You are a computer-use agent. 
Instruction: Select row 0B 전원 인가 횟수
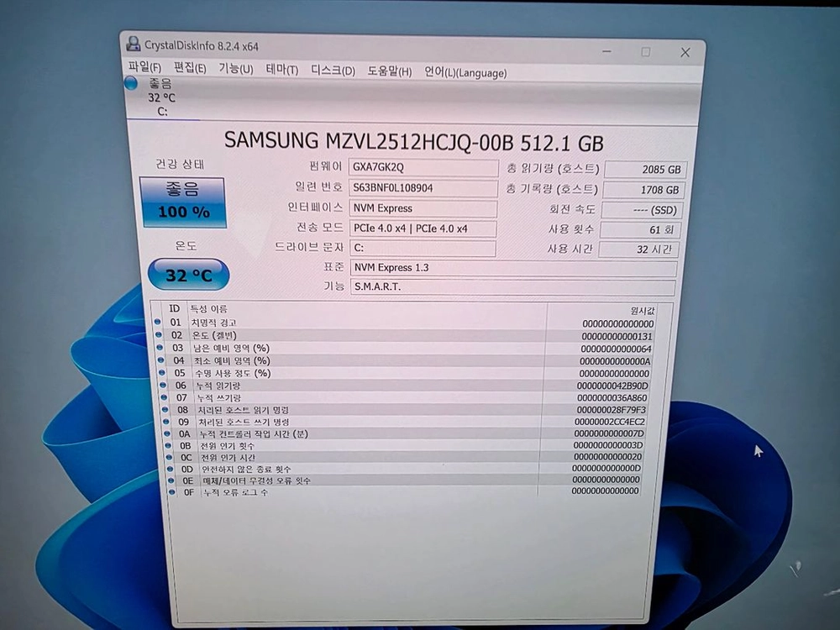point(406,445)
